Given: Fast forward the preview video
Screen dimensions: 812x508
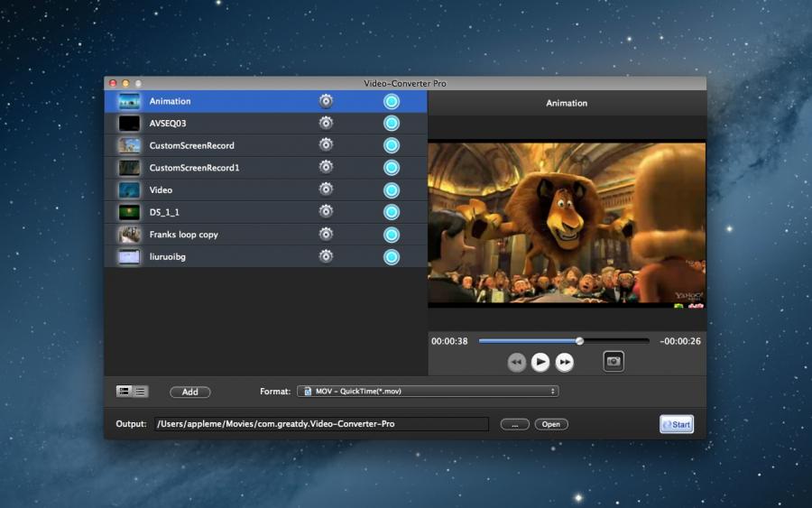Looking at the screenshot, I should (565, 362).
